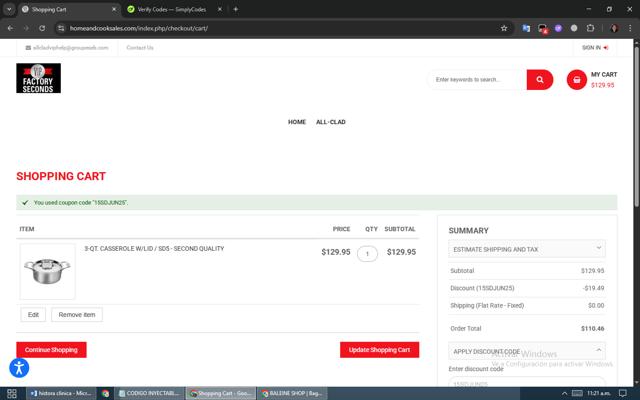Open the Chrome icon in taskbar
The image size is (640, 400).
click(x=105, y=393)
